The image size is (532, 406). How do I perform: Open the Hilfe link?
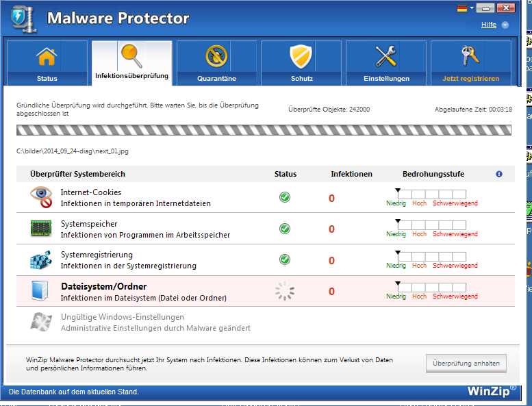click(x=489, y=25)
